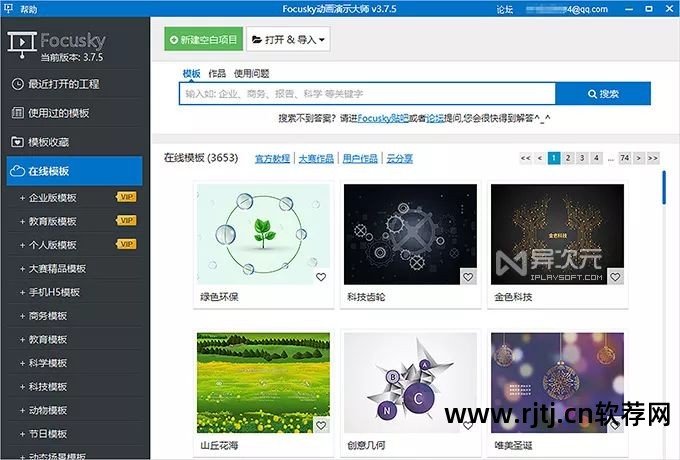This screenshot has height=460, width=680.
Task: Open the 绿色环保 template thumbnail
Action: coord(263,235)
